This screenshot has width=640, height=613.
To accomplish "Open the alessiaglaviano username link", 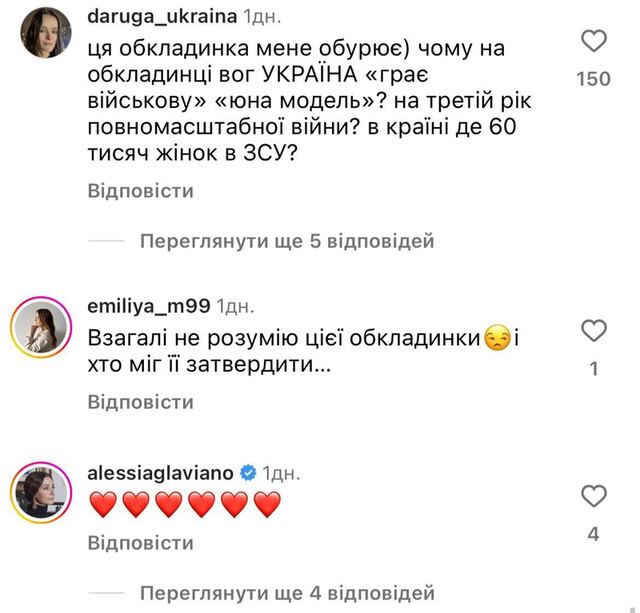I will pyautogui.click(x=159, y=471).
